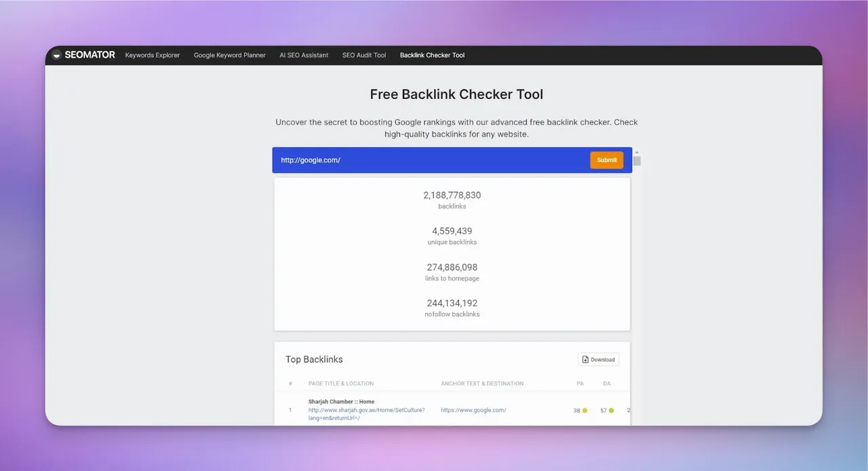Viewport: 868px width, 471px height.
Task: Open the Sharjah Chamber :: Home title
Action: pyautogui.click(x=341, y=402)
